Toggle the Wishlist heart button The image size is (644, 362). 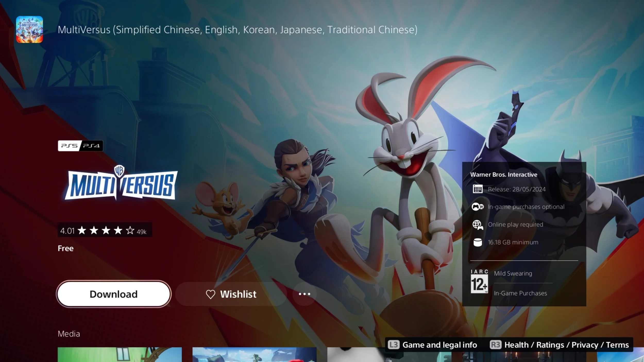231,294
